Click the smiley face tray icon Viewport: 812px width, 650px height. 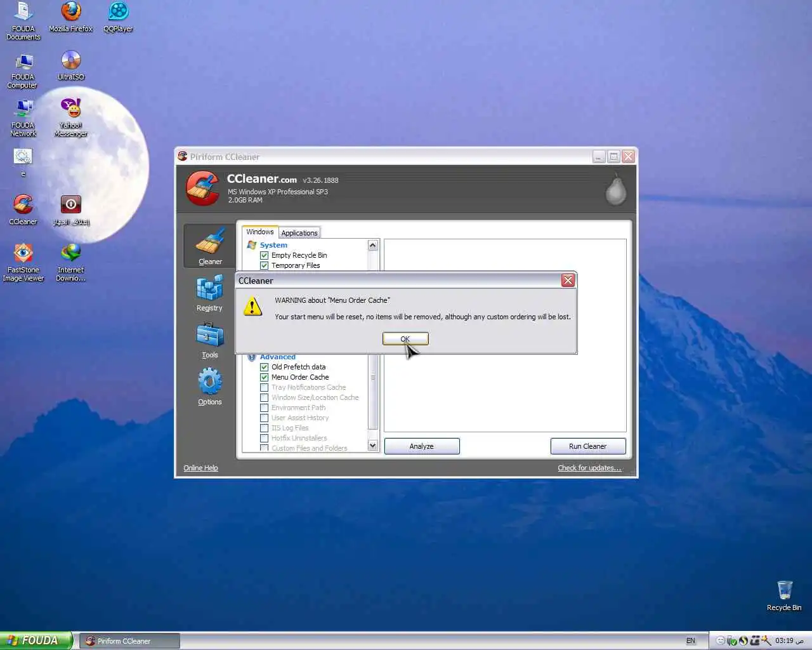(x=721, y=640)
